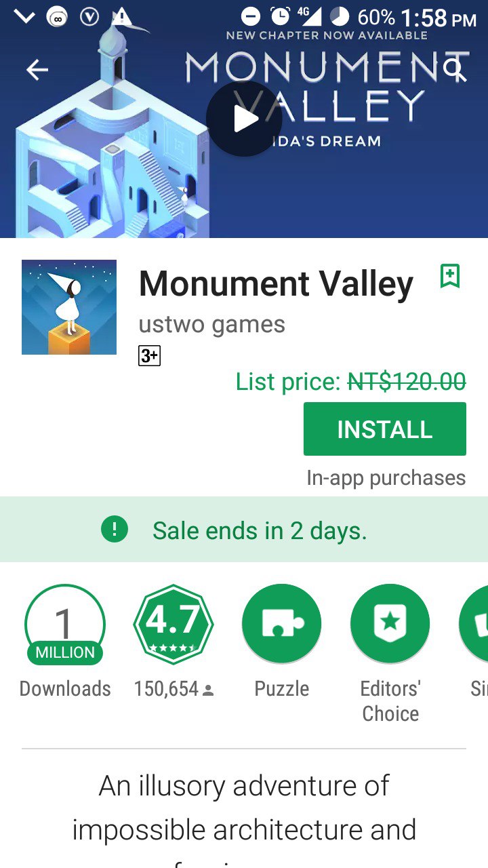Tap the warning triangle in status bar
Image resolution: width=488 pixels, height=868 pixels.
click(x=123, y=16)
